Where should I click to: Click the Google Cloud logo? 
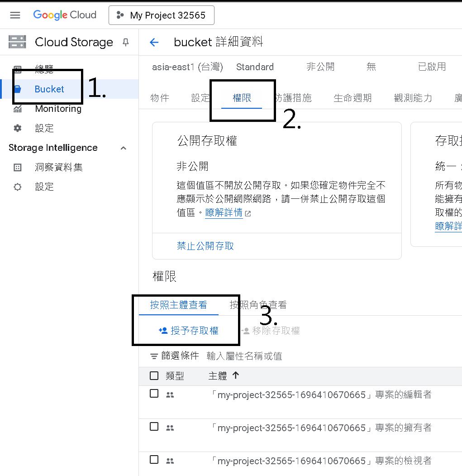pyautogui.click(x=65, y=15)
